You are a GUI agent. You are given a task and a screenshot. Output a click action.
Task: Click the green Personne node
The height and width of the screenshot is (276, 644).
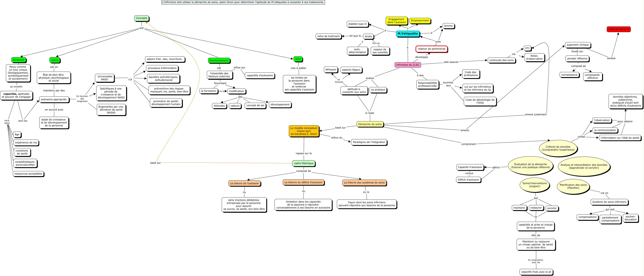(x=19, y=60)
